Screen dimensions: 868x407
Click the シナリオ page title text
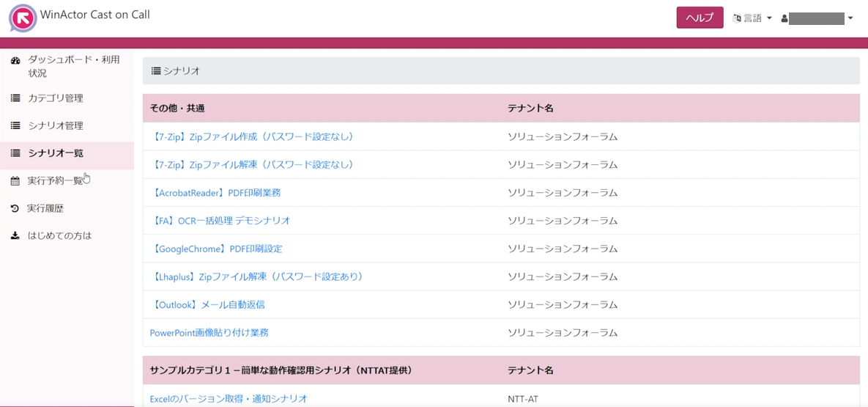click(x=182, y=71)
